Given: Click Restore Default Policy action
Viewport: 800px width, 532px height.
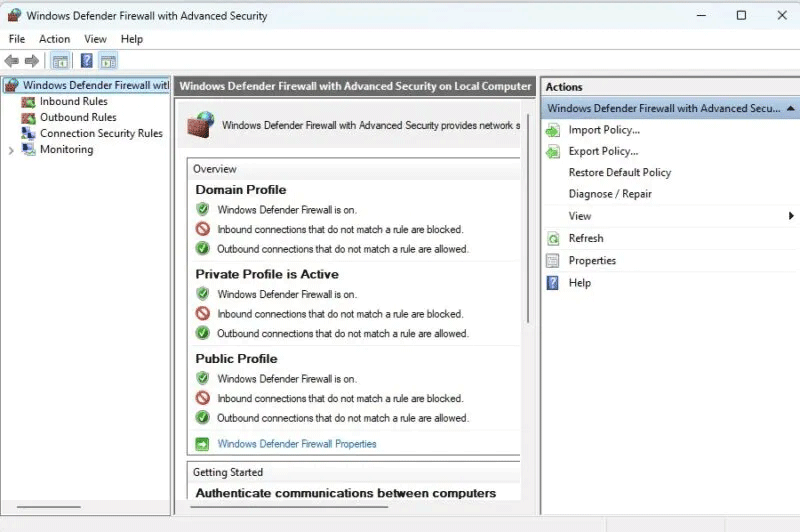Looking at the screenshot, I should point(620,172).
